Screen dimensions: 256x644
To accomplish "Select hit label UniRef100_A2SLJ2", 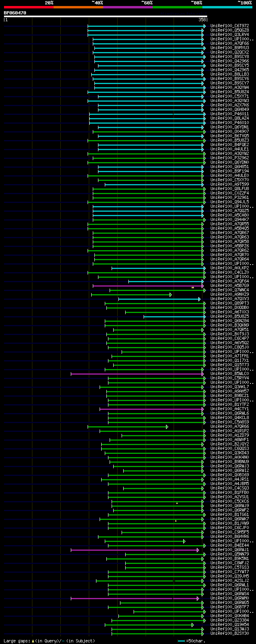I will pyautogui.click(x=230, y=580).
